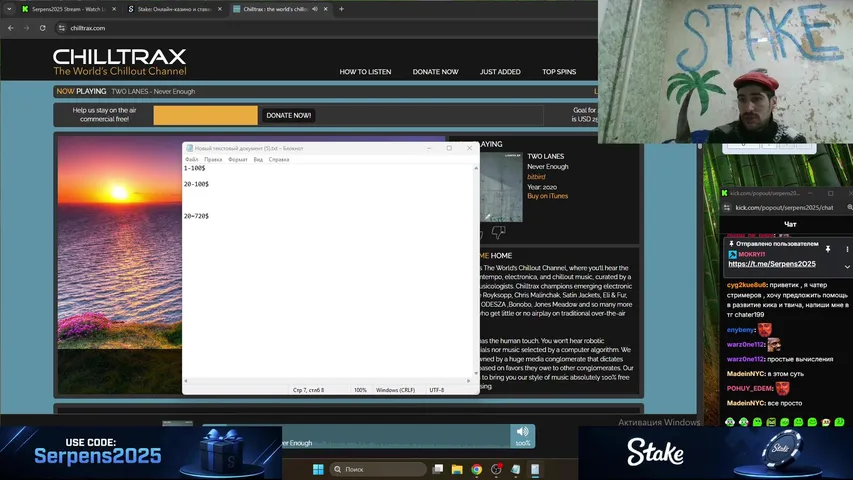Image resolution: width=853 pixels, height=480 pixels.
Task: Expand the tab search dropdown arrow
Action: pos(9,9)
